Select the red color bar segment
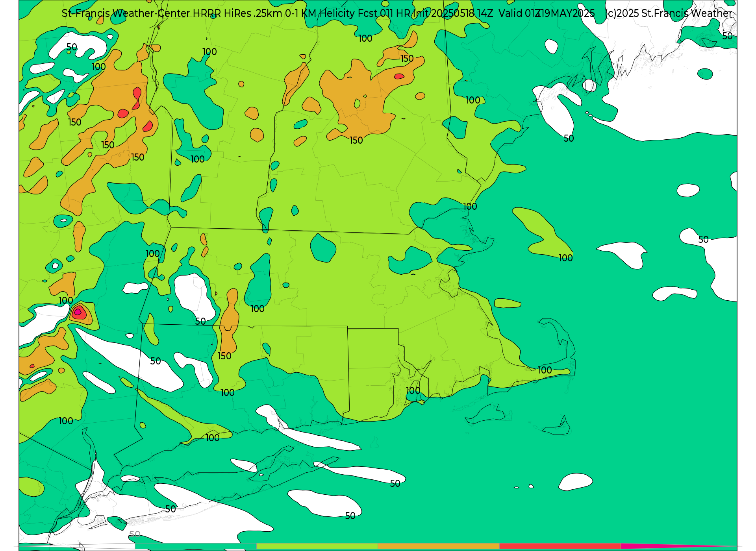This screenshot has height=551, width=756. point(560,546)
